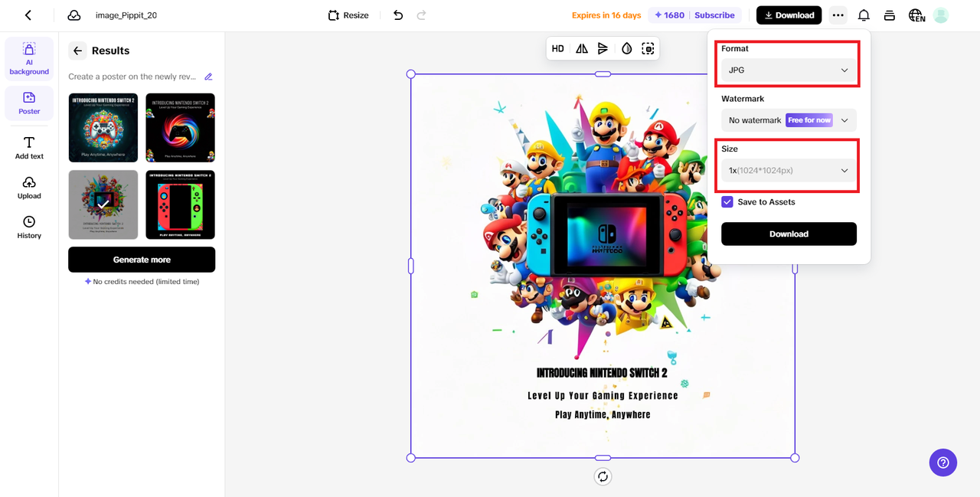The width and height of the screenshot is (980, 497).
Task: Select the colorful swirl controller poster thumbnail
Action: tap(180, 128)
